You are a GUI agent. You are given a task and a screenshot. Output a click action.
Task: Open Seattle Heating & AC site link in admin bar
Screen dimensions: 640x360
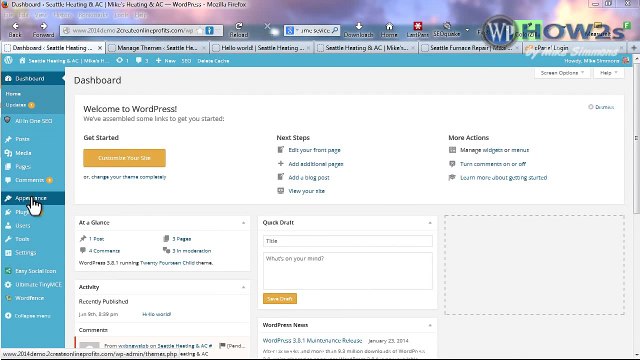click(x=64, y=61)
